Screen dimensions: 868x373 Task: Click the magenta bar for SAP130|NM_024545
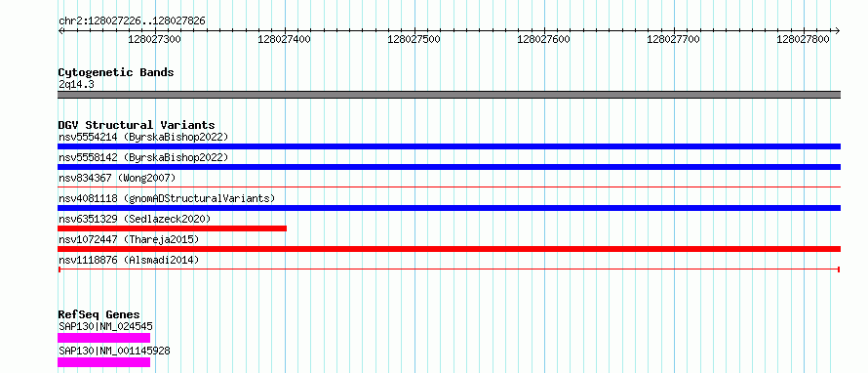point(104,338)
